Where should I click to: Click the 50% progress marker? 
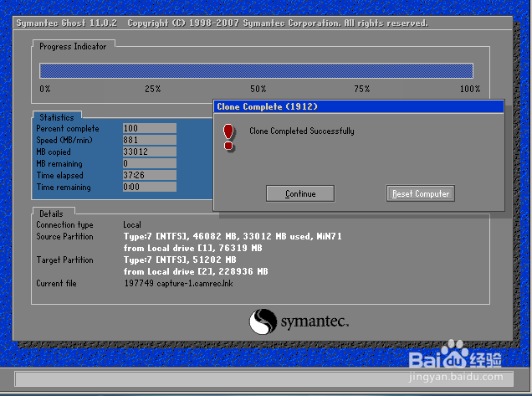(x=258, y=89)
